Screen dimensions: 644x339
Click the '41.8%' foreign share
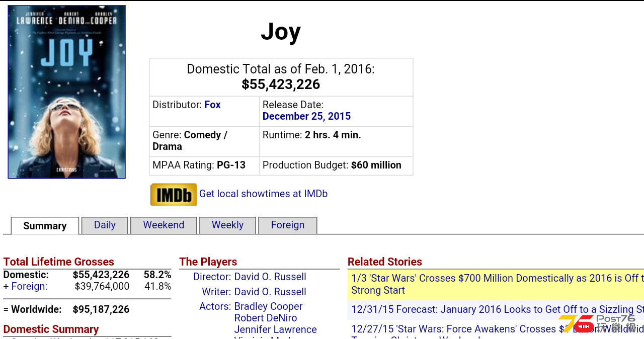(157, 286)
